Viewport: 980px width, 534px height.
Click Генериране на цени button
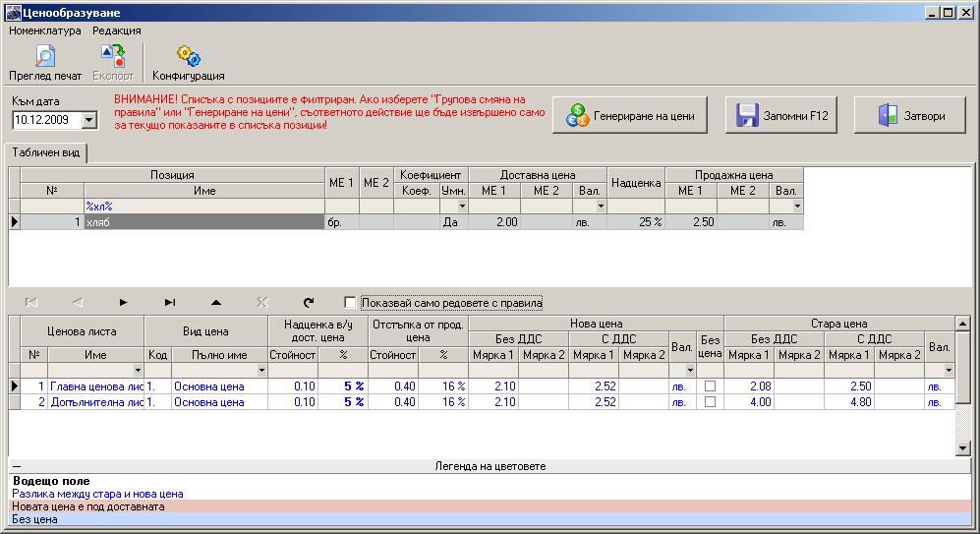click(629, 115)
